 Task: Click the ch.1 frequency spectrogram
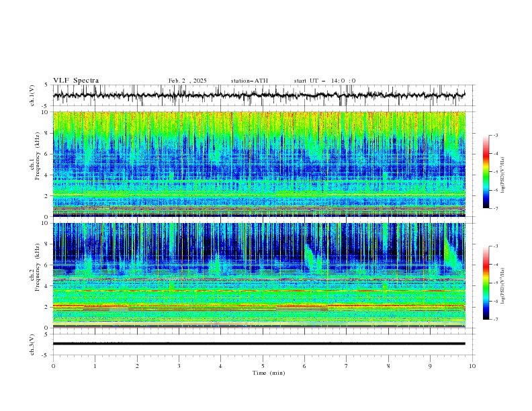pos(259,164)
